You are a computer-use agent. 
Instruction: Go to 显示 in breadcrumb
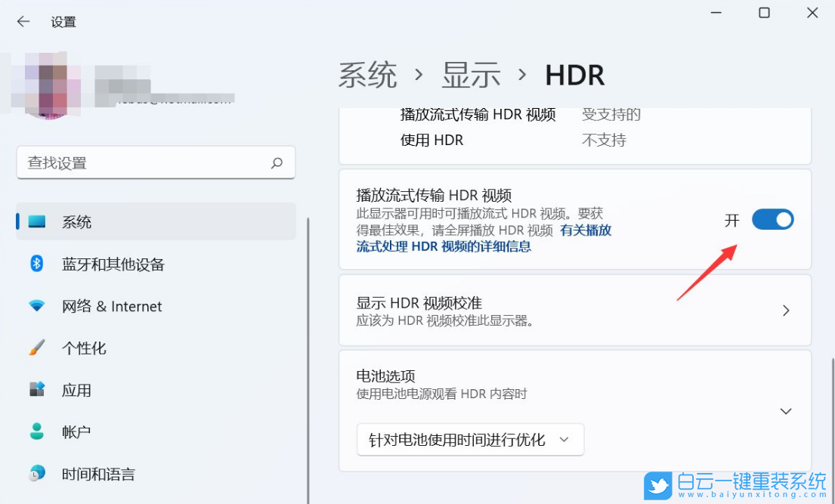point(472,76)
